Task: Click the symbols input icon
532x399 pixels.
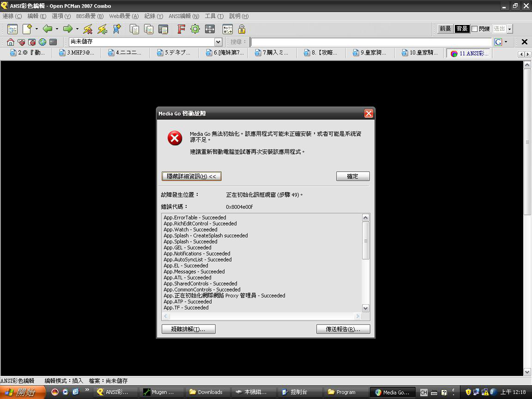Action: pyautogui.click(x=227, y=29)
